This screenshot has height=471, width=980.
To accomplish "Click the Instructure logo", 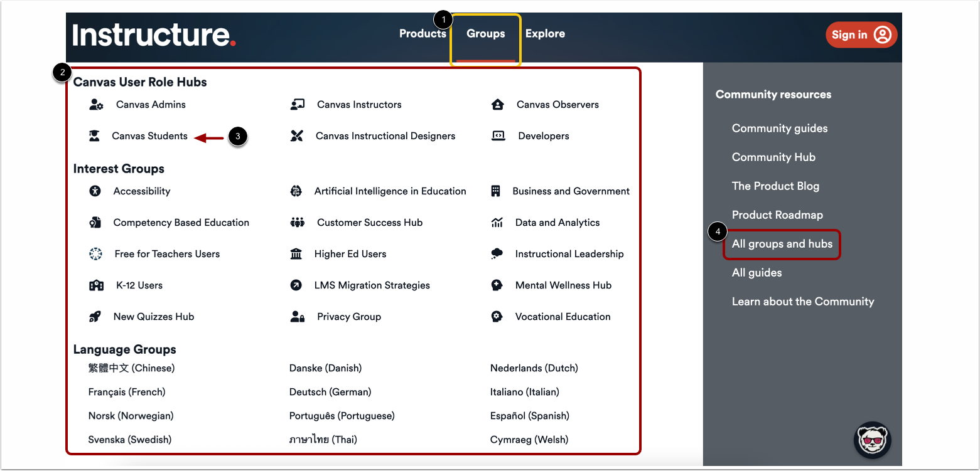I will (152, 36).
